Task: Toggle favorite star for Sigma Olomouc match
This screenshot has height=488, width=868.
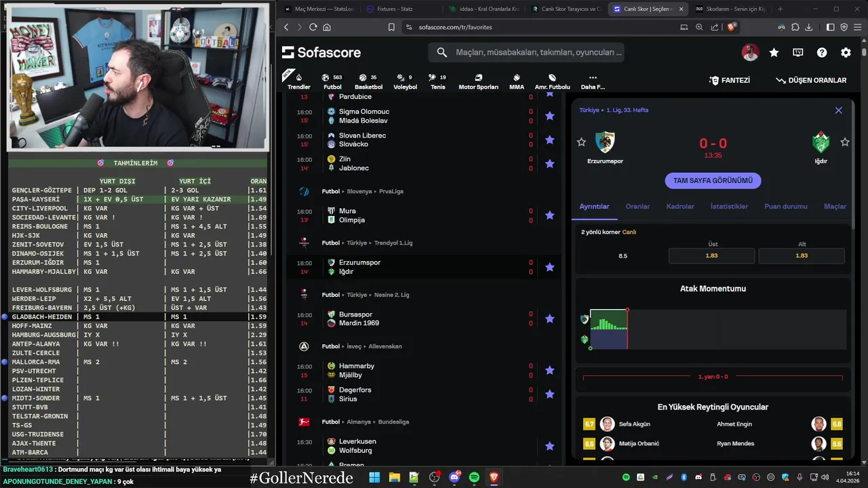Action: [550, 116]
